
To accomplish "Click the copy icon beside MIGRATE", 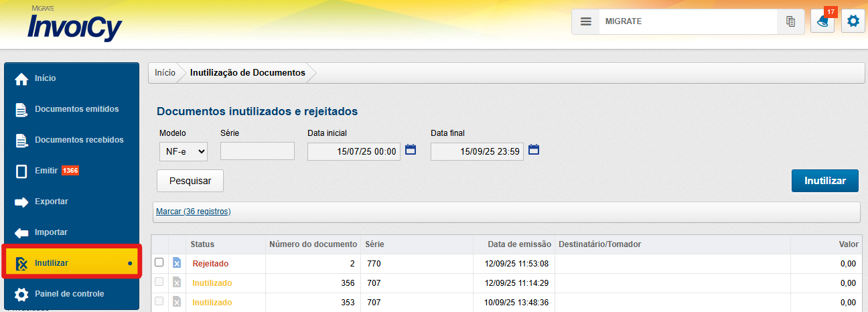I will (790, 21).
